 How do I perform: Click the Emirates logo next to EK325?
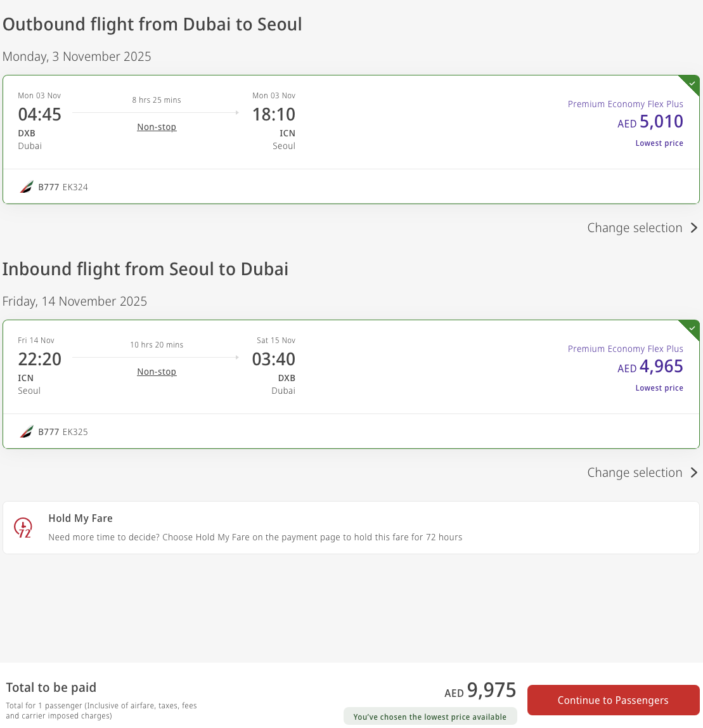27,432
